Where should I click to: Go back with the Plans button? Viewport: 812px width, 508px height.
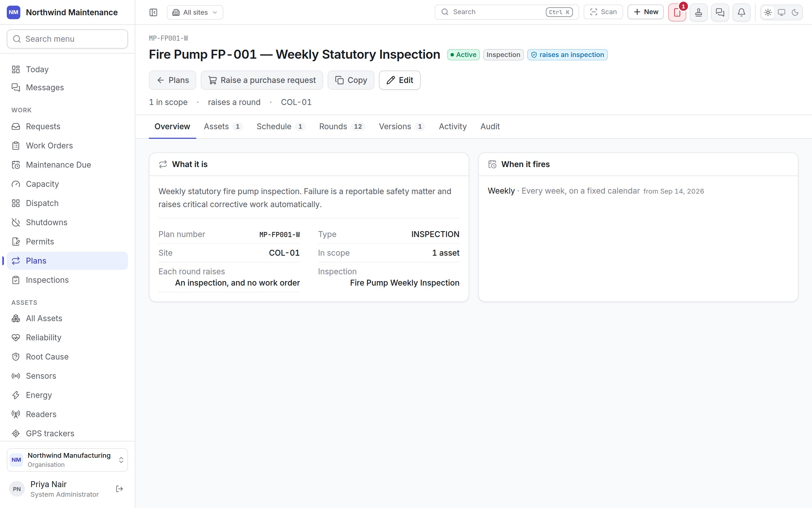coord(173,80)
